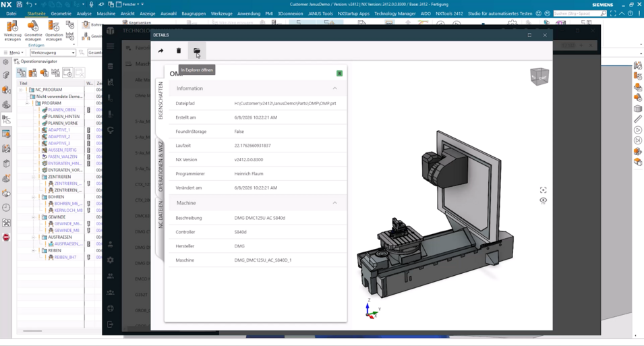Open the Geometrie ribbon tab
The image size is (644, 346).
tap(61, 13)
